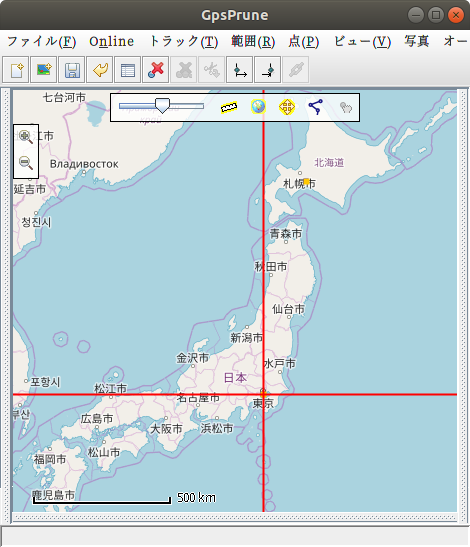Adjust the map transparency slider handle
The height and width of the screenshot is (547, 470).
[x=162, y=106]
